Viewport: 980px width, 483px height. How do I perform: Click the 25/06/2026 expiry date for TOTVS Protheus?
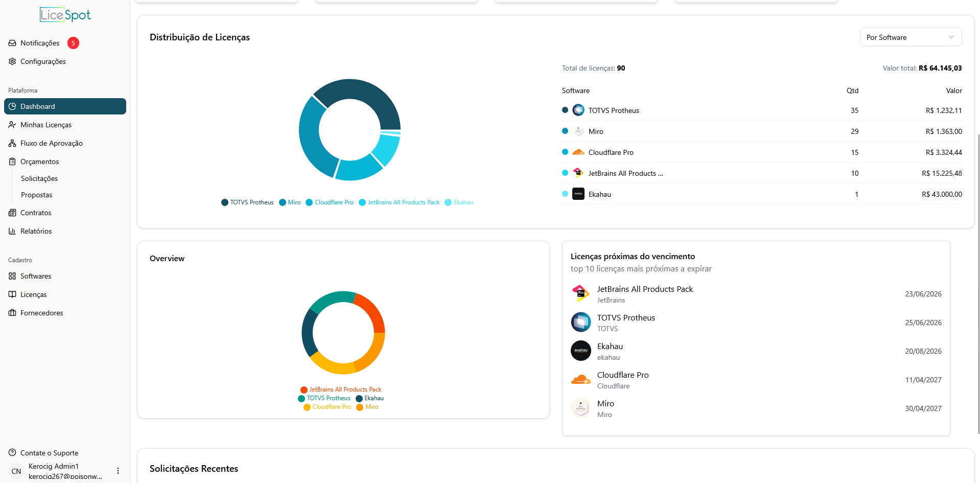pyautogui.click(x=923, y=323)
